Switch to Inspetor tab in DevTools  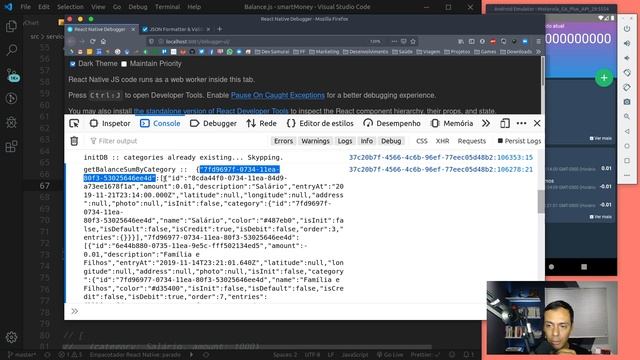click(110, 123)
